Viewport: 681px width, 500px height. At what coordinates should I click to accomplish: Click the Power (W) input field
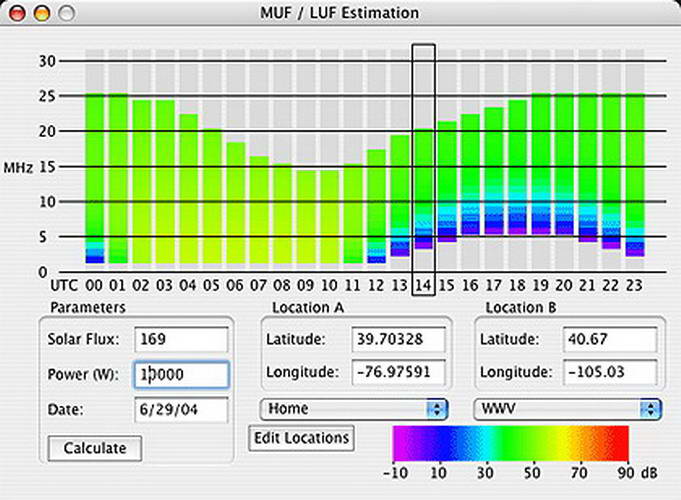pos(181,374)
